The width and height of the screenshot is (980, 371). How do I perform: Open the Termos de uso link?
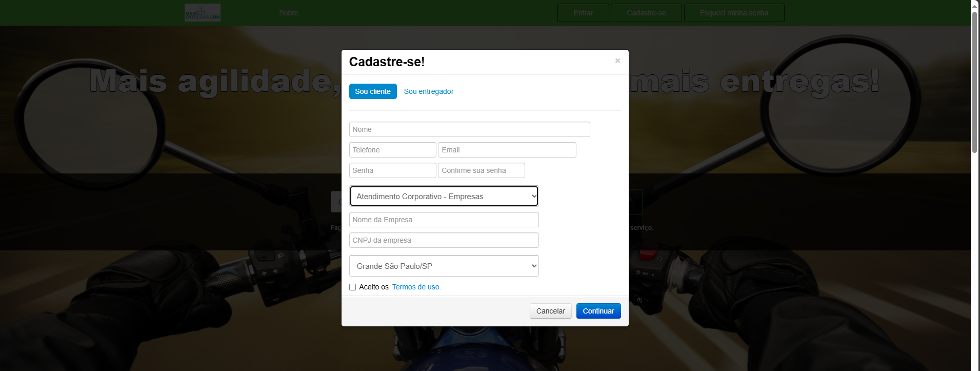416,287
